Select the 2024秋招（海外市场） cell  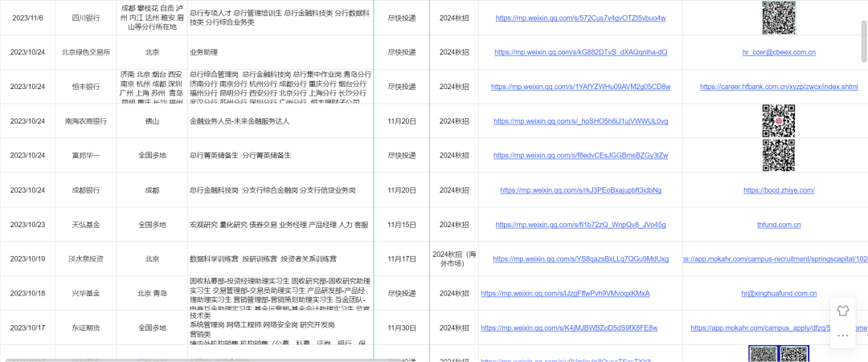pyautogui.click(x=454, y=258)
